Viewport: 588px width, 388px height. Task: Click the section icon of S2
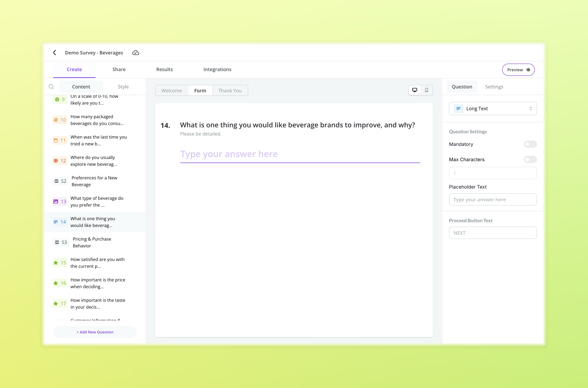point(56,181)
